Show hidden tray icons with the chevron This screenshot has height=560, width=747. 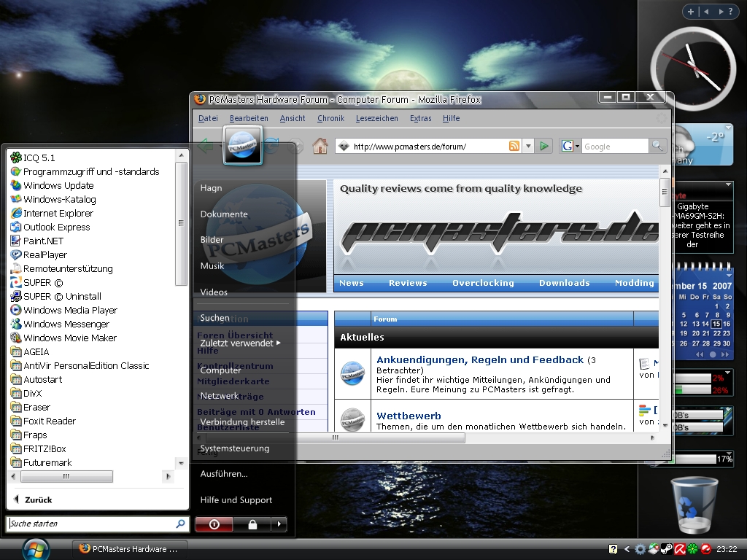click(x=627, y=549)
